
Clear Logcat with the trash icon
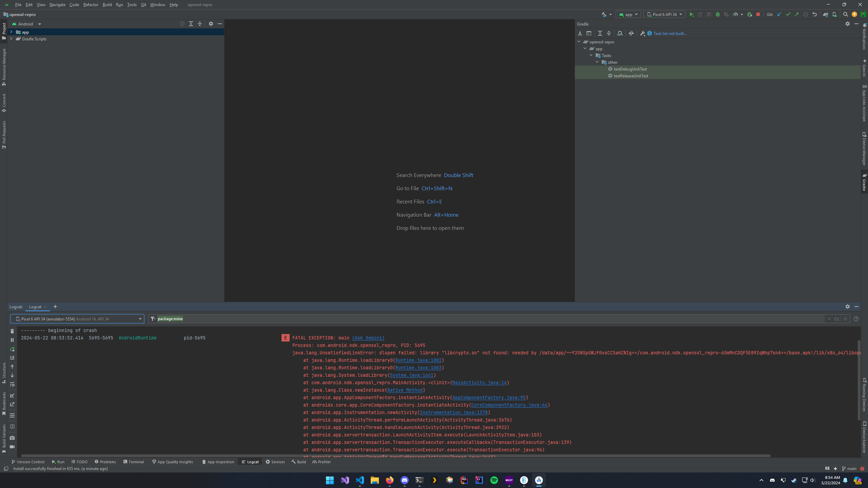pyautogui.click(x=12, y=331)
